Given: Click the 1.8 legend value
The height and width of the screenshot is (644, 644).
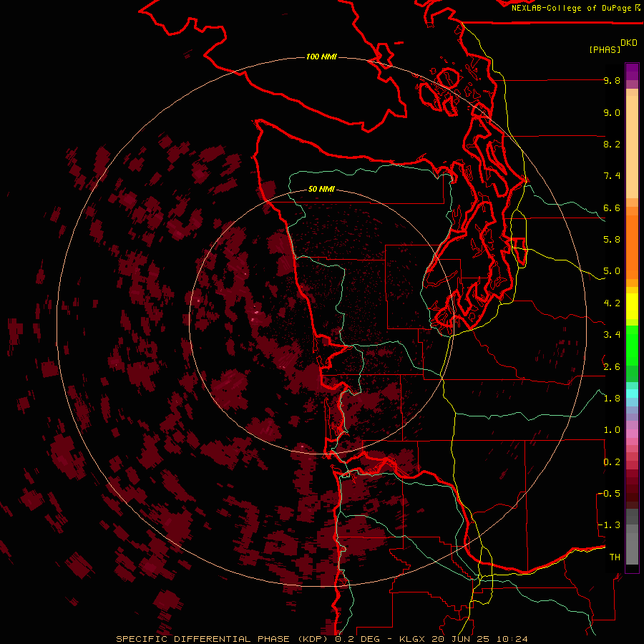Looking at the screenshot, I should coord(612,399).
